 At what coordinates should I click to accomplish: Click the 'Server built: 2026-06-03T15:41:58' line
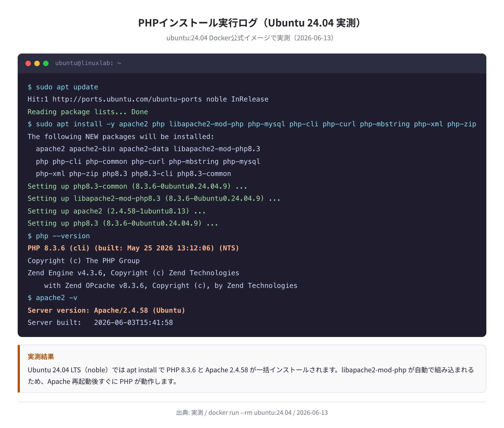[x=100, y=323]
